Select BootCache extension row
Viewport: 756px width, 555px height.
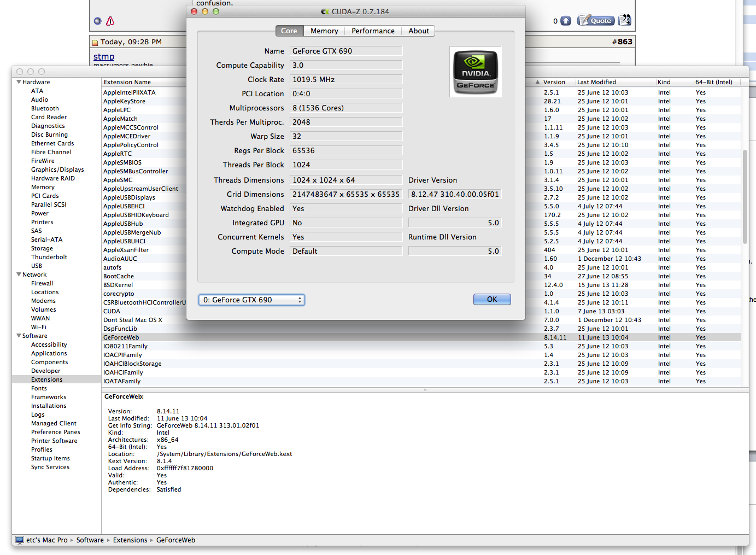[144, 276]
